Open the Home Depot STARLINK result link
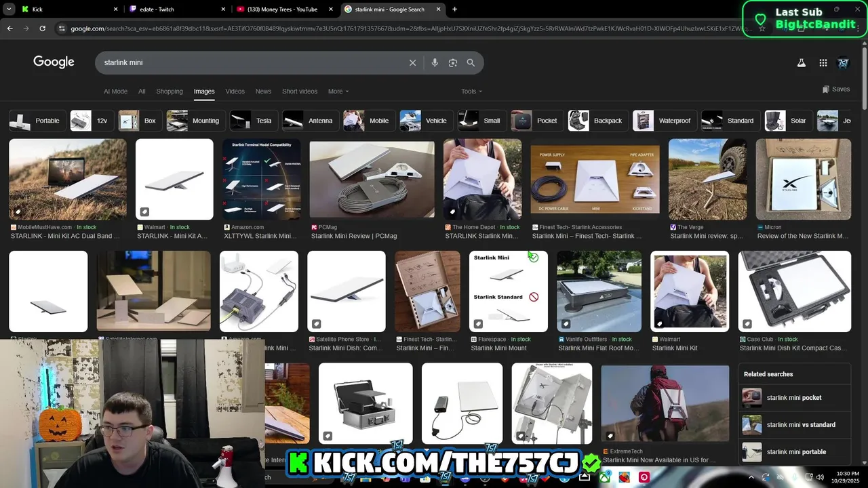868x488 pixels. tap(482, 232)
